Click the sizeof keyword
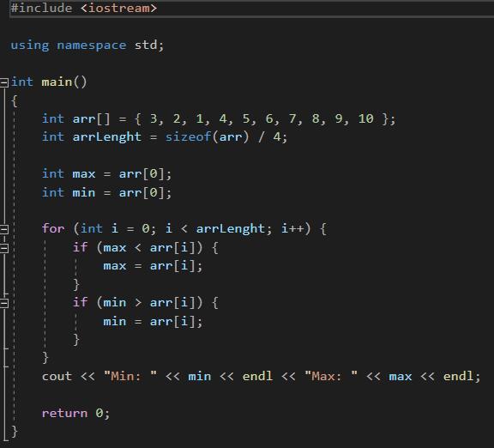The height and width of the screenshot is (448, 494). pos(188,136)
